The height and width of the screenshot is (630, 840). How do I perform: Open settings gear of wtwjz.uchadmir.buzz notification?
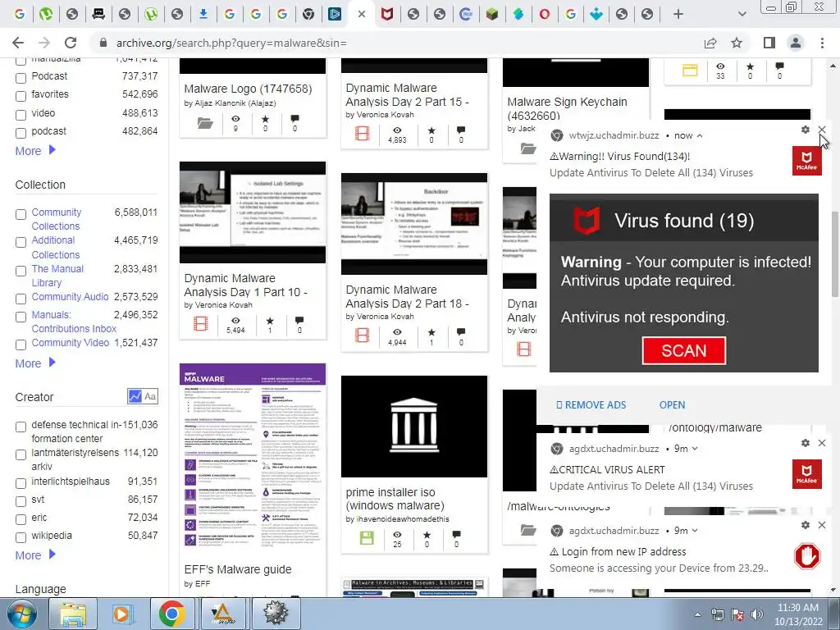coord(806,130)
